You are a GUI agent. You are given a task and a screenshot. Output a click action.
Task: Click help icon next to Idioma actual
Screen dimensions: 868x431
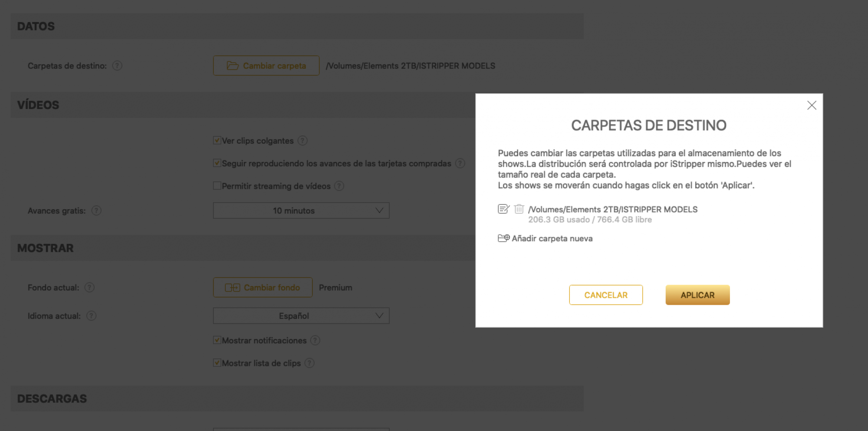pyautogui.click(x=91, y=316)
